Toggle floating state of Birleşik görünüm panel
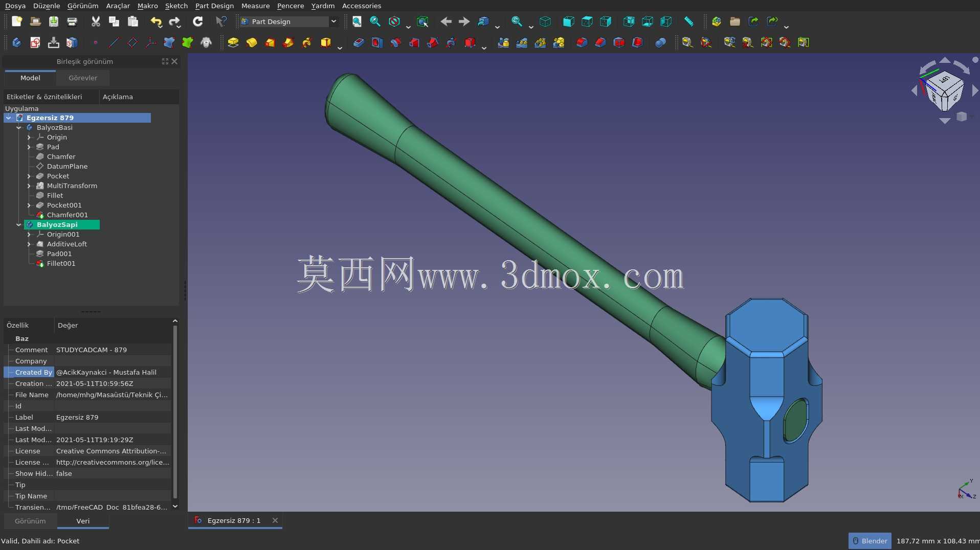This screenshot has width=980, height=550. pos(165,61)
